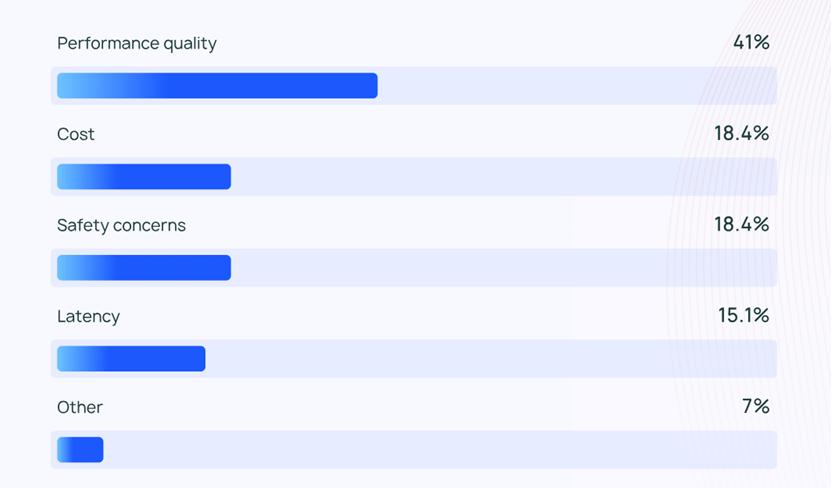Click the filled blue Latency bar
Image resolution: width=831 pixels, height=488 pixels.
[x=131, y=359]
